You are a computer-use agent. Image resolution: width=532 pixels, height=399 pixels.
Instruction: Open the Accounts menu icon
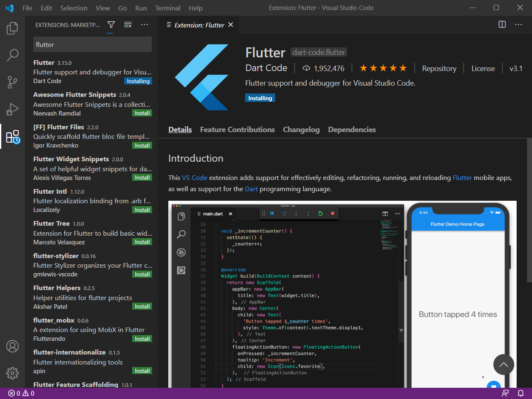pos(12,346)
